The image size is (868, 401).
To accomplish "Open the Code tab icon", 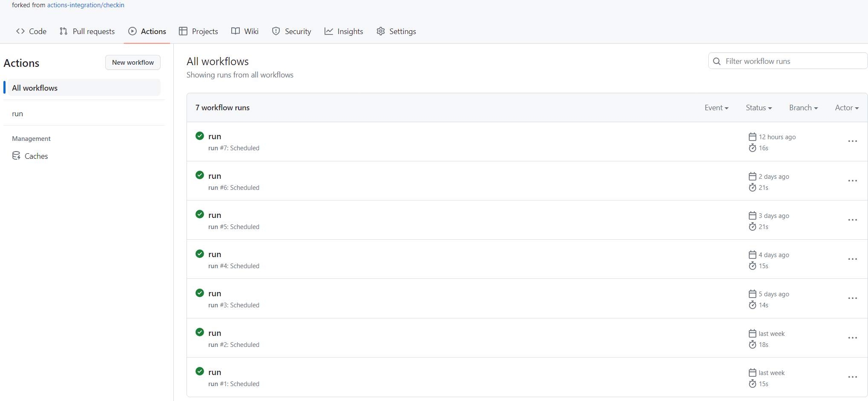I will pos(20,31).
